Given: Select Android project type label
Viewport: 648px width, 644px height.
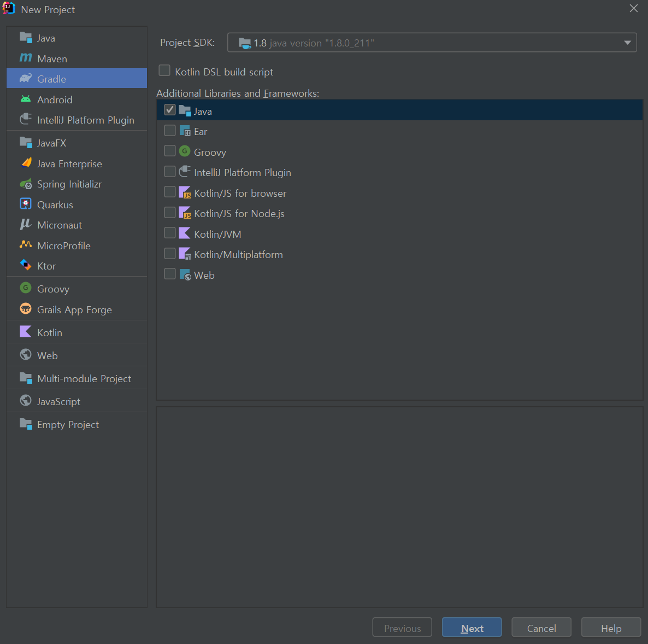Looking at the screenshot, I should coord(55,99).
